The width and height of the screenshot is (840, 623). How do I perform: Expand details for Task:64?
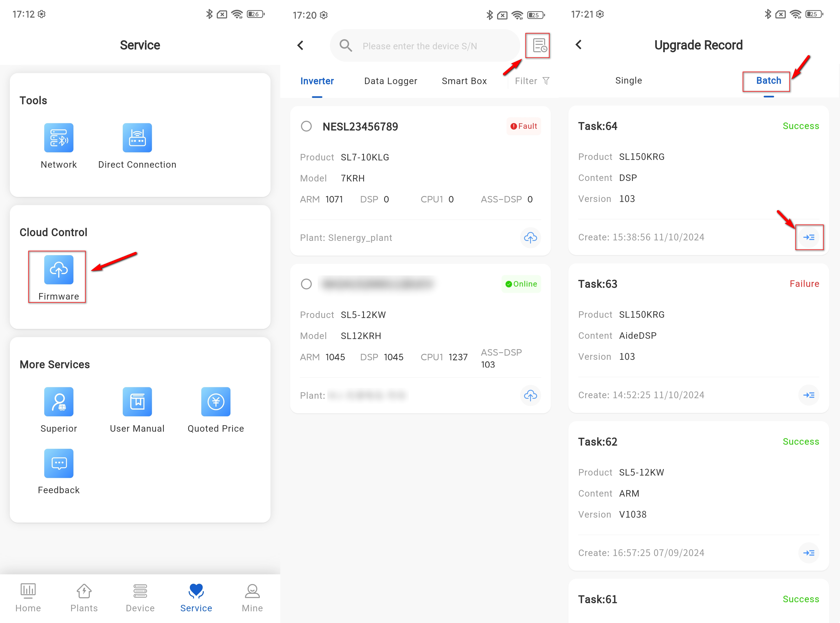(809, 237)
